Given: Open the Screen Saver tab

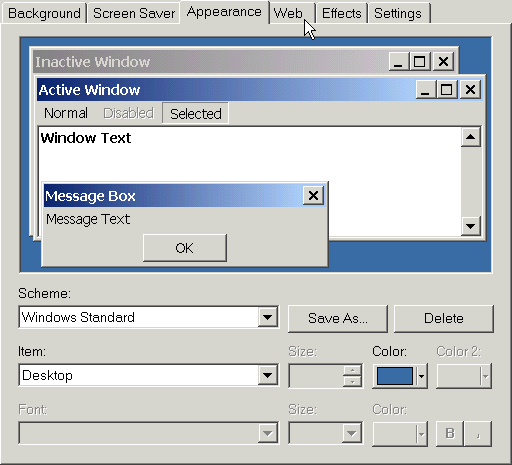Looking at the screenshot, I should (x=134, y=14).
